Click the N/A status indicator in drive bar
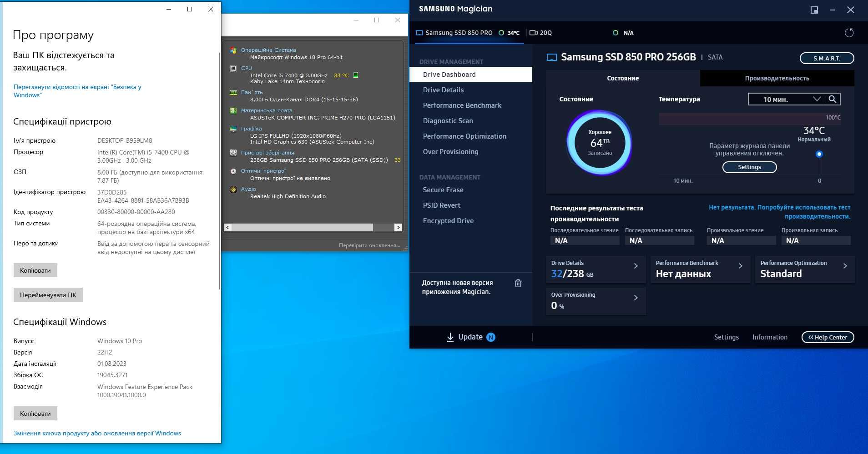The height and width of the screenshot is (454, 868). click(623, 33)
